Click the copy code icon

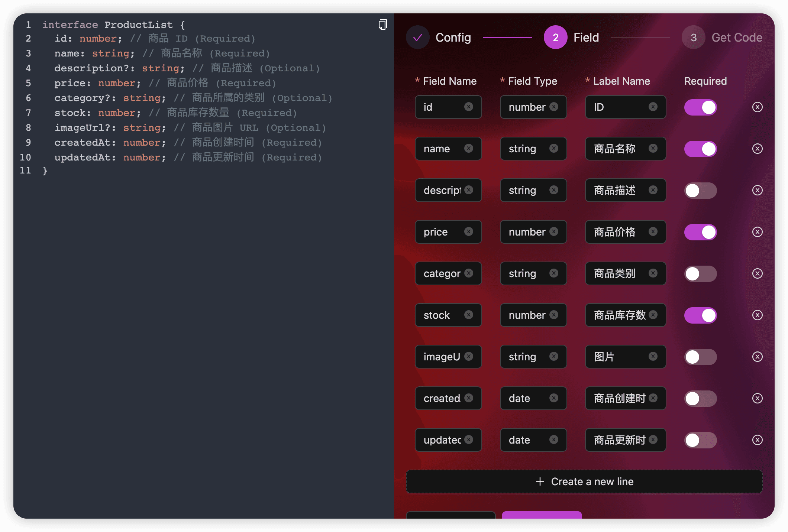tap(383, 25)
